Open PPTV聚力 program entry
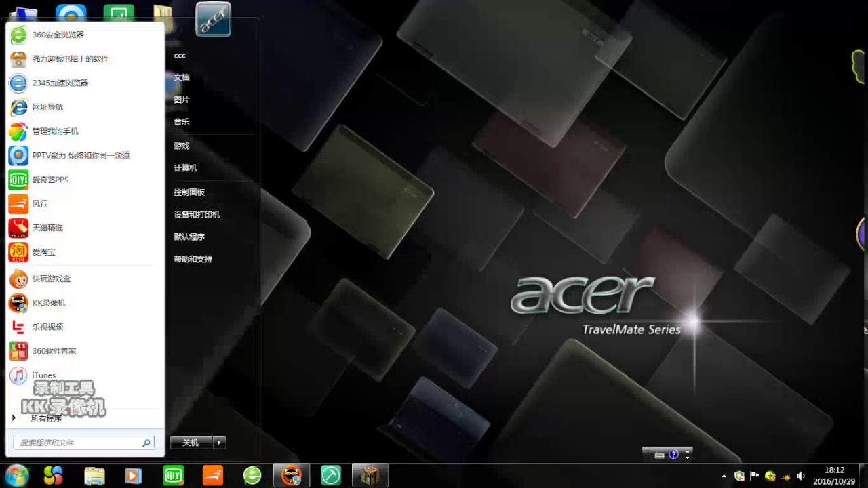This screenshot has height=488, width=868. [x=85, y=155]
